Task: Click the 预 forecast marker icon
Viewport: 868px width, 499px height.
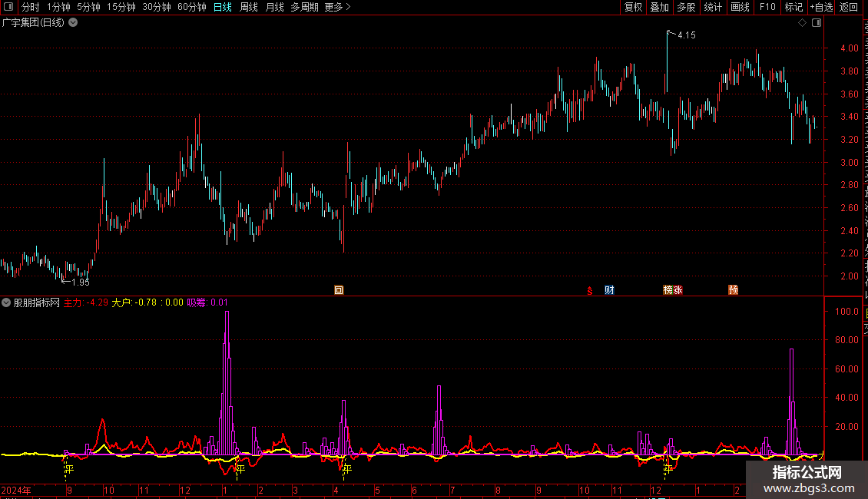Action: (x=733, y=290)
